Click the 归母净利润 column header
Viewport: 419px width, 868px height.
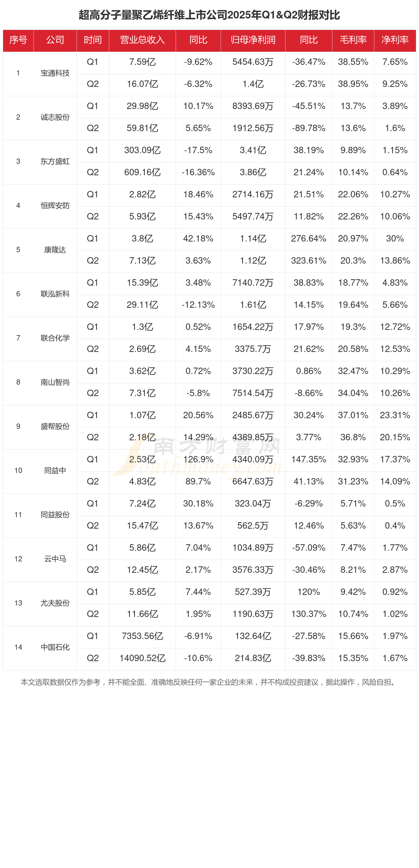253,40
